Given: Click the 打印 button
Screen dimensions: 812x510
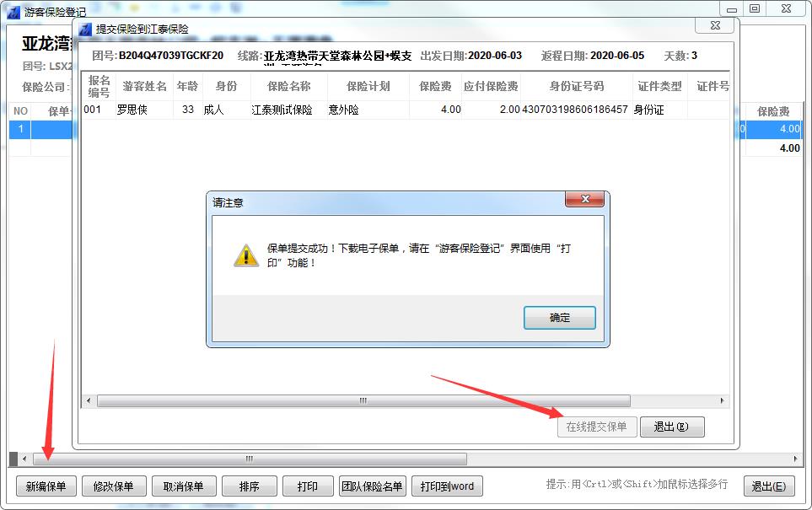Looking at the screenshot, I should click(308, 486).
